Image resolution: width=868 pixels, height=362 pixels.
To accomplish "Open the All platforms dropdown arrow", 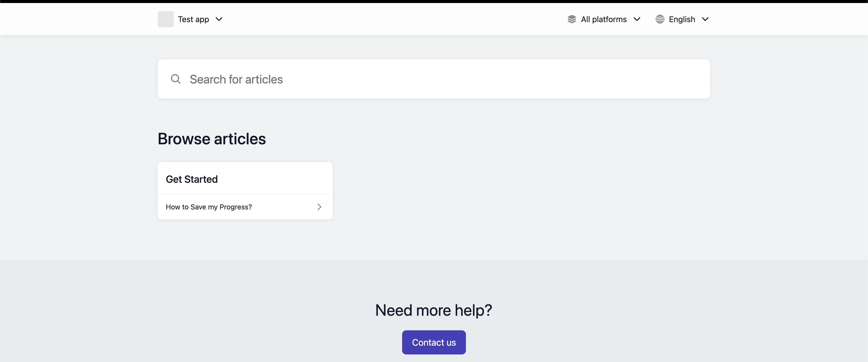I will tap(637, 19).
